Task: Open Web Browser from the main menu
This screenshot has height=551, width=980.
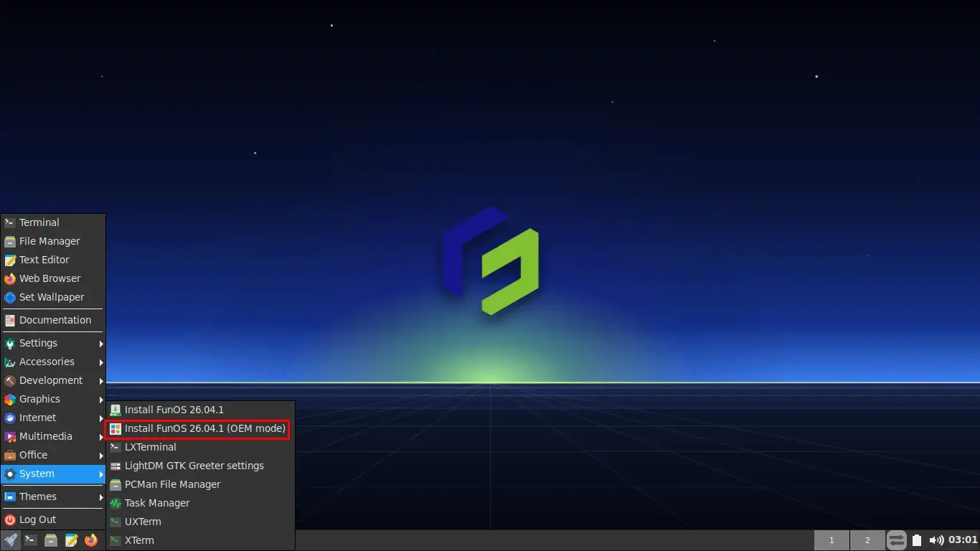Action: pos(53,278)
